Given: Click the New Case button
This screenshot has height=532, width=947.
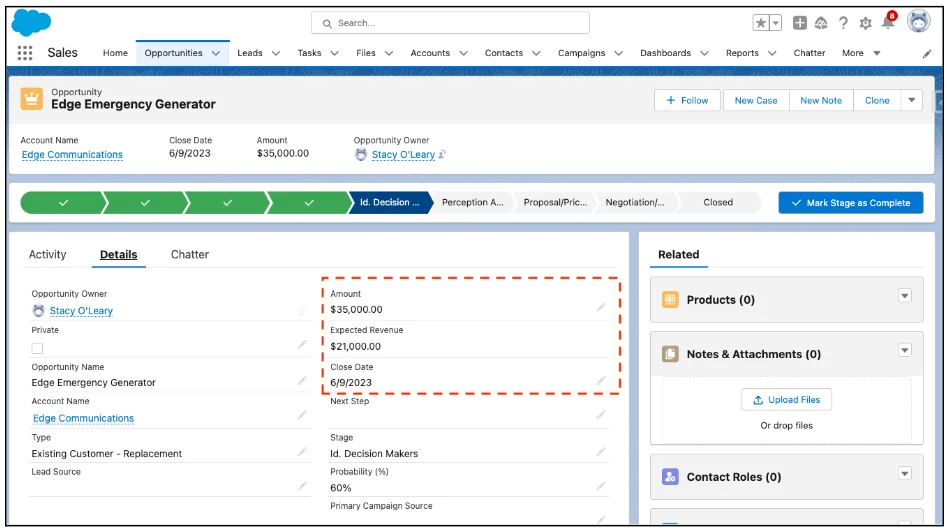Looking at the screenshot, I should 756,100.
